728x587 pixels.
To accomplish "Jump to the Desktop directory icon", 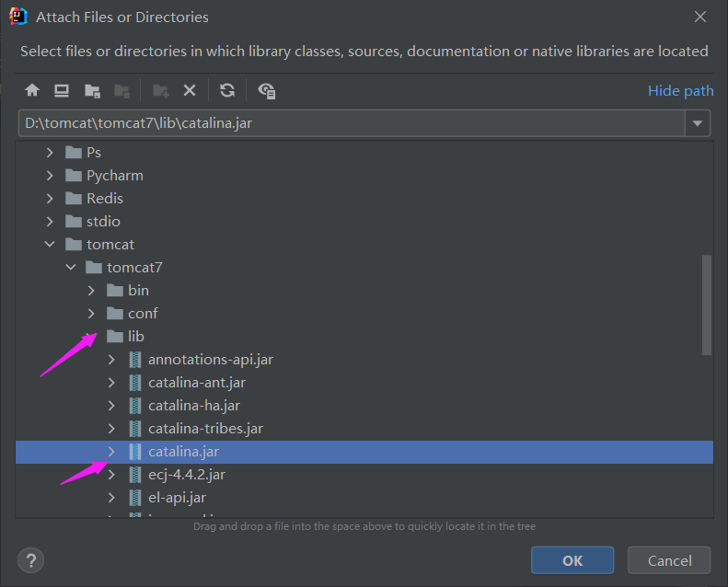I will (x=62, y=90).
